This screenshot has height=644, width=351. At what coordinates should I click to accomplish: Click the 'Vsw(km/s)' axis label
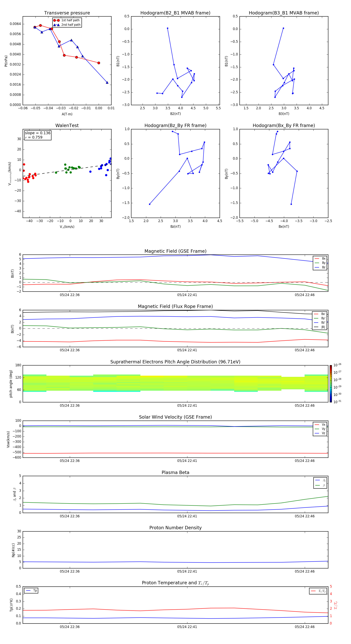[8, 439]
